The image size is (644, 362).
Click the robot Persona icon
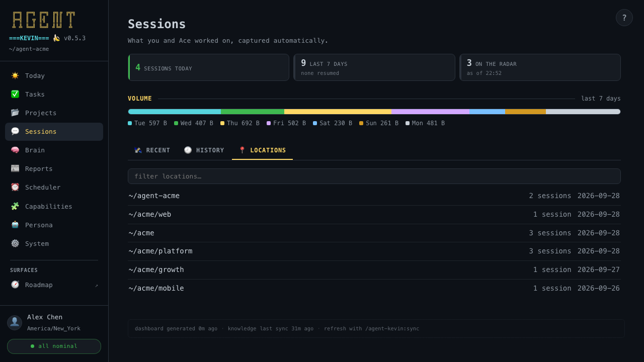(15, 225)
